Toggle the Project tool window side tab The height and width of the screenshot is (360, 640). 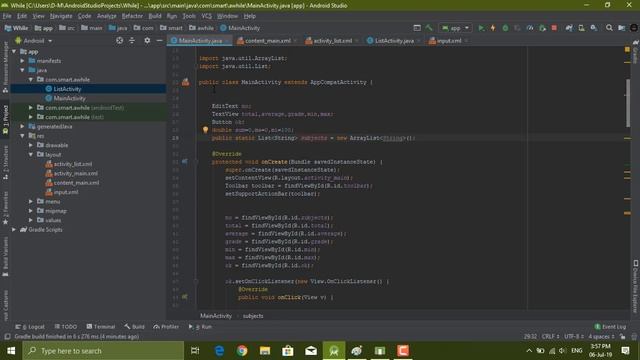point(5,119)
